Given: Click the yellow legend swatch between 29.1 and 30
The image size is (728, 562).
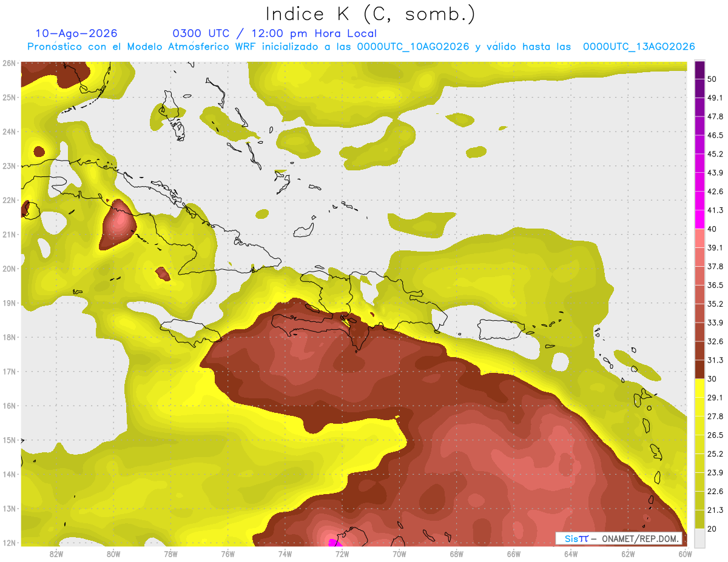Looking at the screenshot, I should [x=699, y=388].
